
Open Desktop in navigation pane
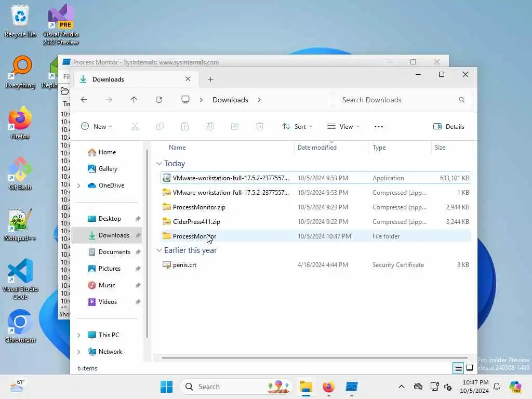(x=110, y=219)
